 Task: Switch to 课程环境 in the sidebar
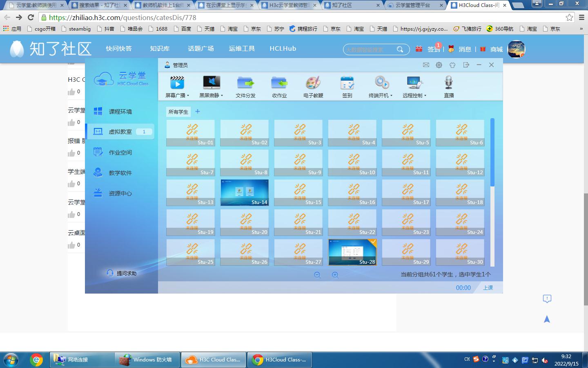(x=120, y=112)
